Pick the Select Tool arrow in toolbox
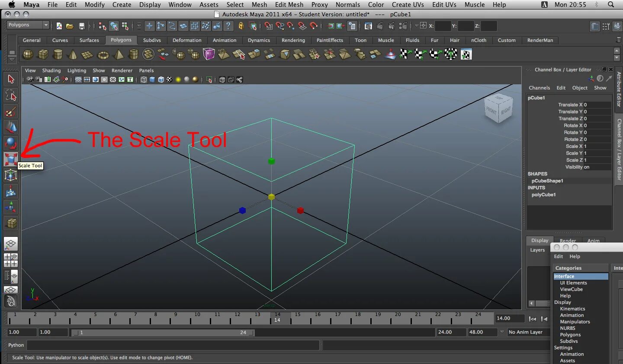Screen dimensions: 623x364 (11, 79)
